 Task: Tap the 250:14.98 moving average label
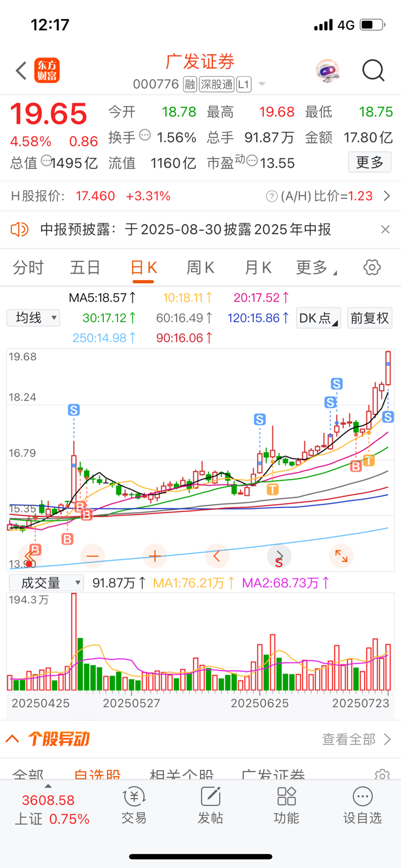[x=104, y=338]
